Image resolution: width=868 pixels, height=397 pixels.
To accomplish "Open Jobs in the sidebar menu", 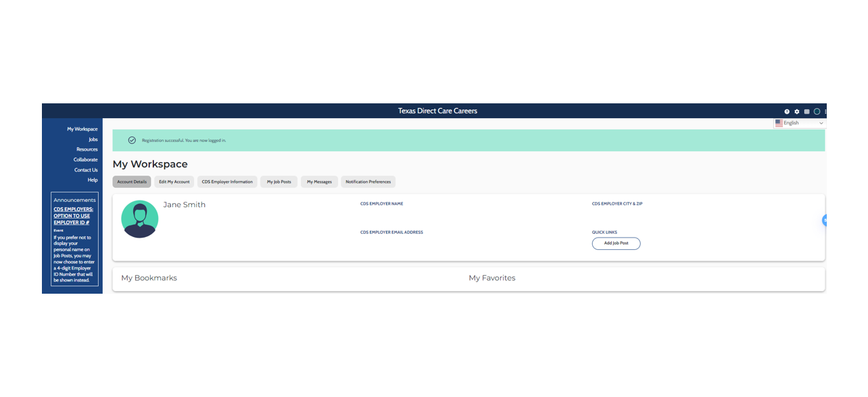I will pos(93,139).
